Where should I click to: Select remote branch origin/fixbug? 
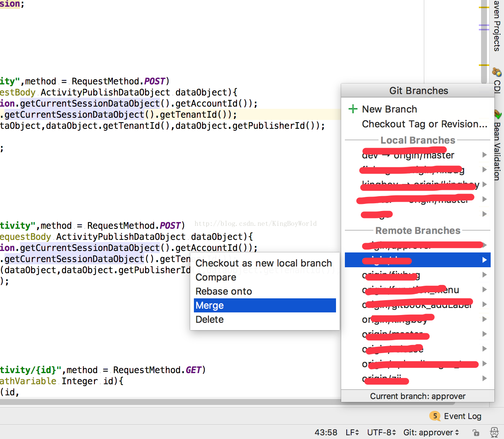tap(417, 275)
